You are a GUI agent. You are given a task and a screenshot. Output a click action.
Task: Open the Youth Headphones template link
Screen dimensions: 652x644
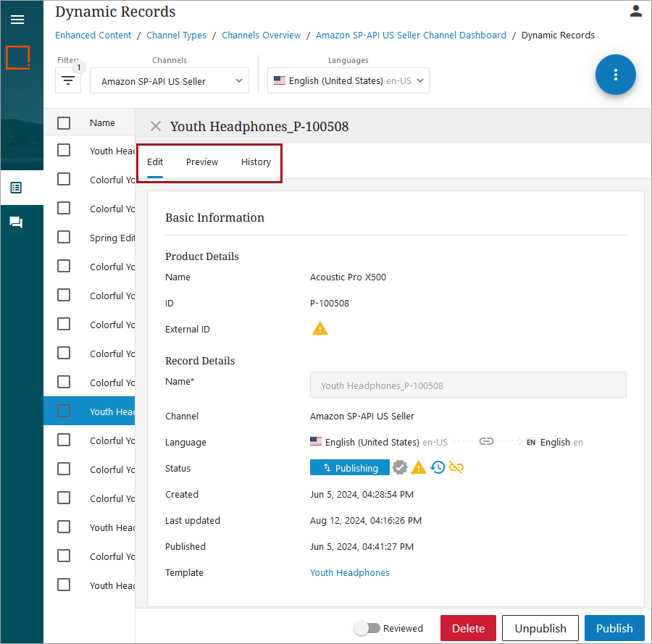[349, 573]
